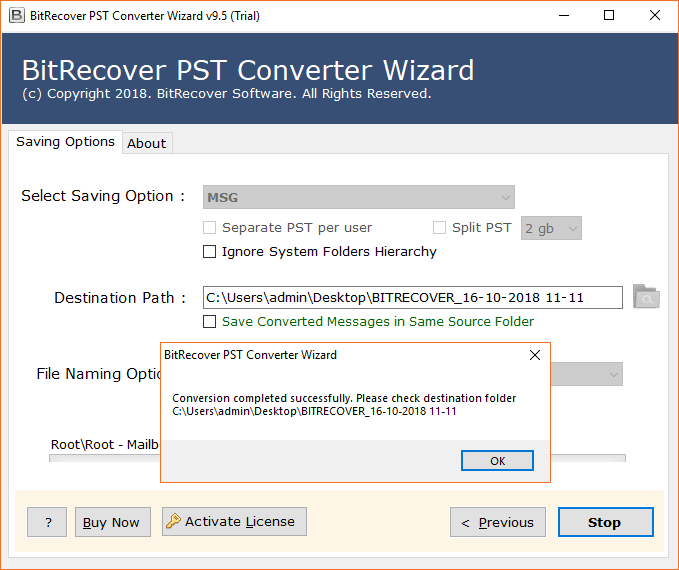Viewport: 679px width, 570px height.
Task: Close the PST Converter Wizard window
Action: (x=655, y=16)
